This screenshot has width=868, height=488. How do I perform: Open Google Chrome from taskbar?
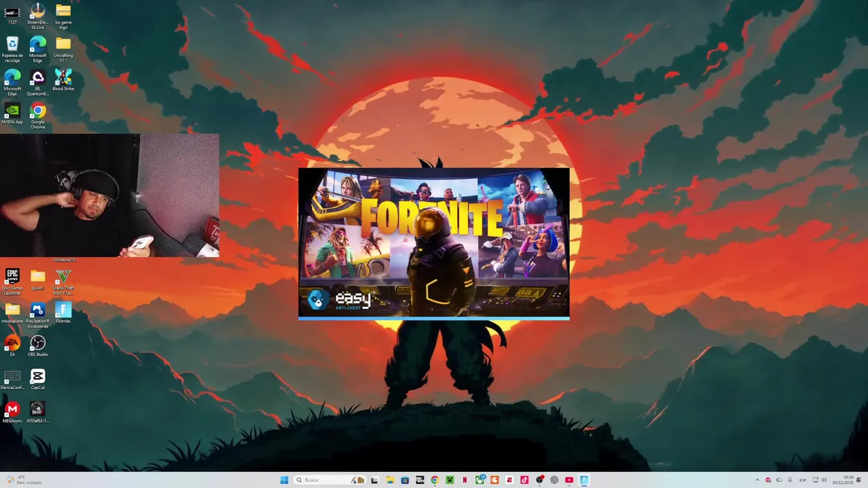click(x=435, y=480)
